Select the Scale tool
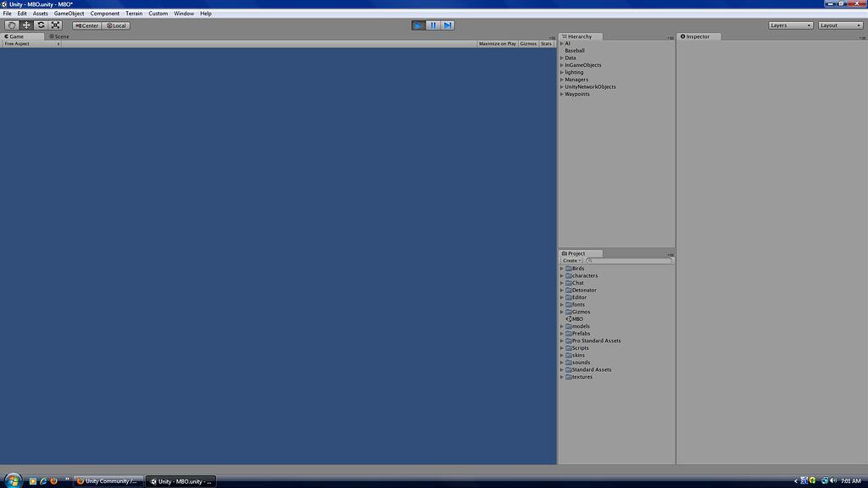The width and height of the screenshot is (868, 488). [55, 25]
